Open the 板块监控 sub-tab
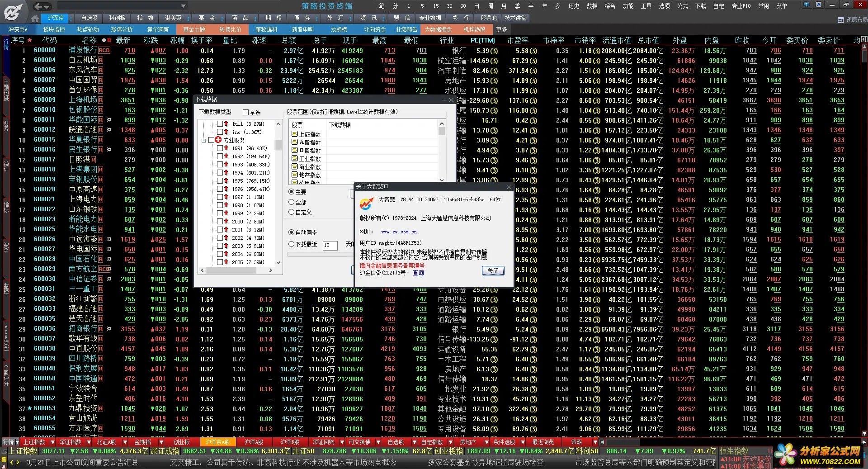868x469 pixels. tap(54, 29)
